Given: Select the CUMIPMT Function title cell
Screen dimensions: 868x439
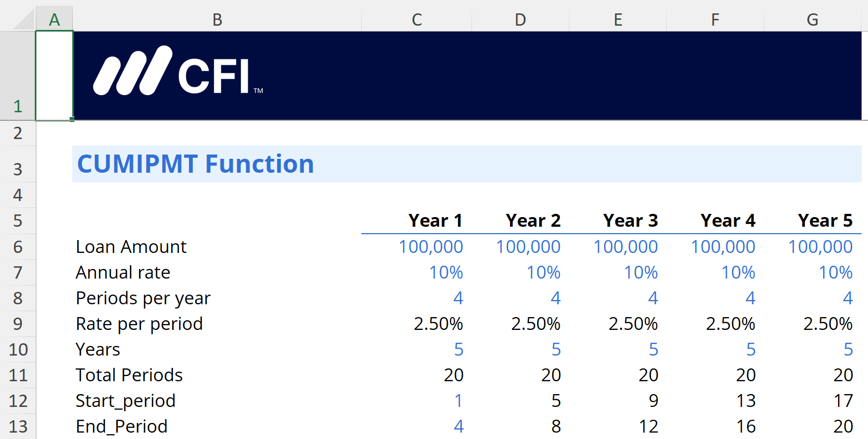Looking at the screenshot, I should pos(196,164).
